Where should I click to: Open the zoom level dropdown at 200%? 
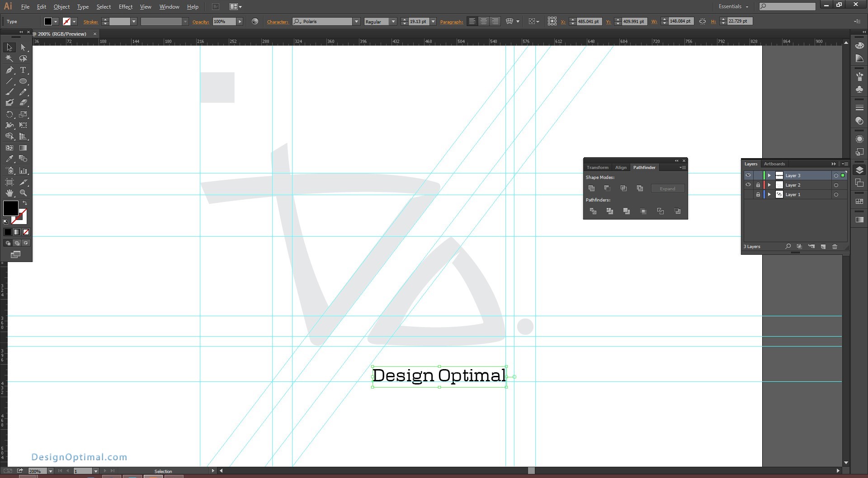(x=51, y=471)
